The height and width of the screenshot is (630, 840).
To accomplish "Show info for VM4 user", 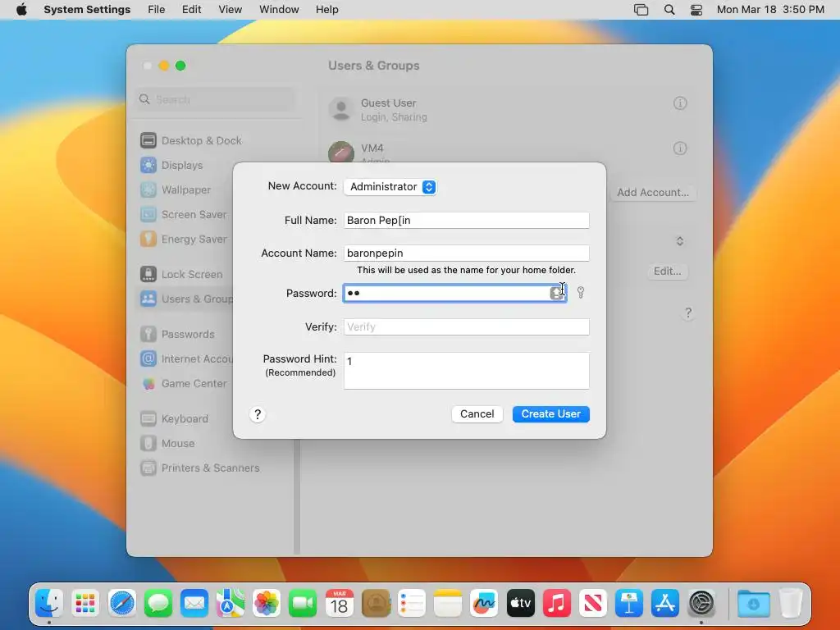I will coord(680,148).
